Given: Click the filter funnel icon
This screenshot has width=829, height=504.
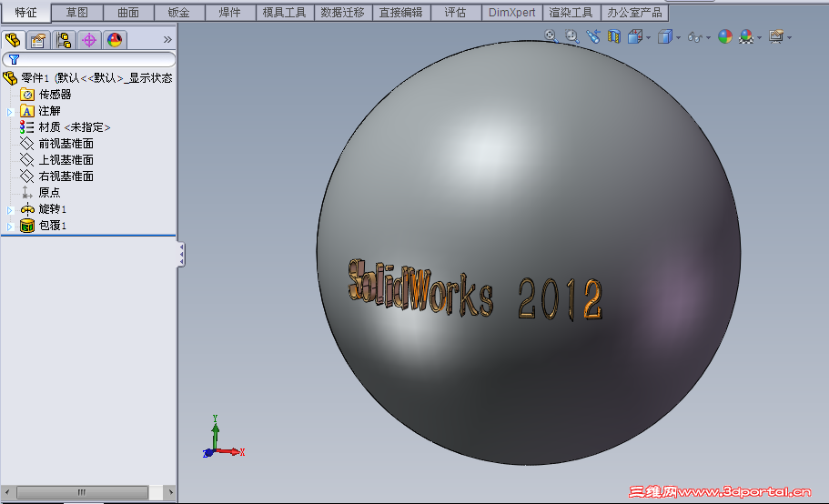Looking at the screenshot, I should point(15,59).
